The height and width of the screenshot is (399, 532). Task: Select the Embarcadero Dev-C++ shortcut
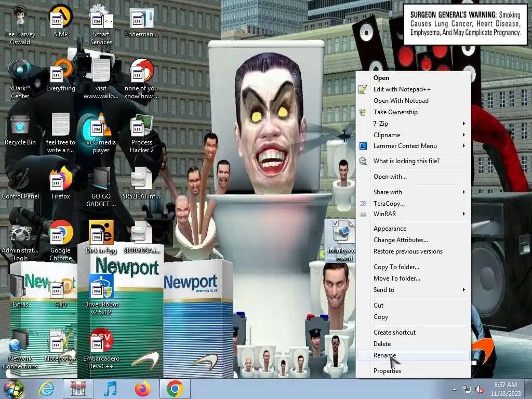pyautogui.click(x=101, y=349)
